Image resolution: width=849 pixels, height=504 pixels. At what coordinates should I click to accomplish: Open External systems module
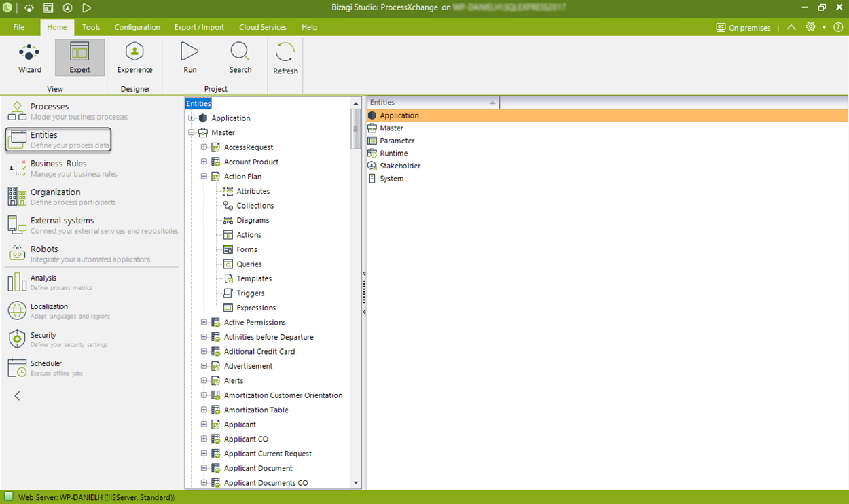[x=92, y=225]
